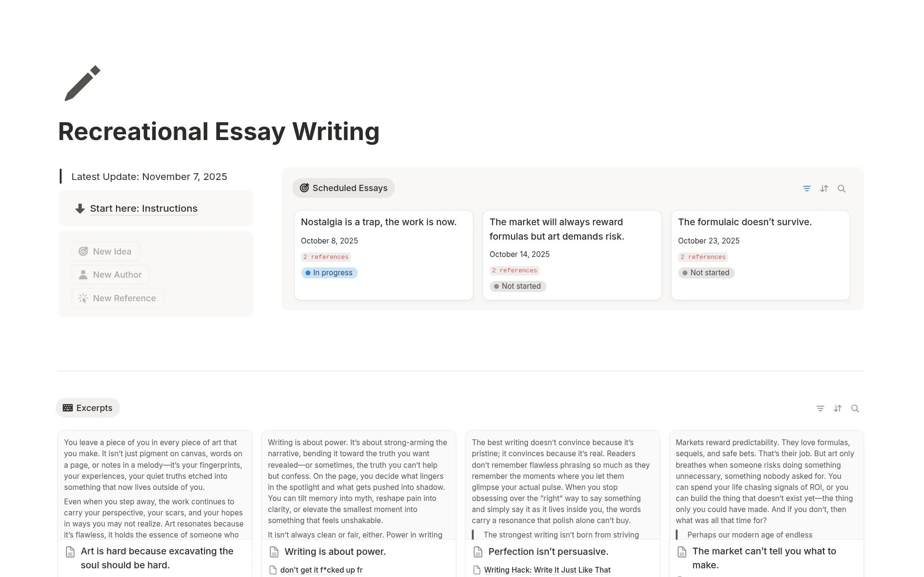Click the sparkle icon on New Reference

click(x=83, y=298)
